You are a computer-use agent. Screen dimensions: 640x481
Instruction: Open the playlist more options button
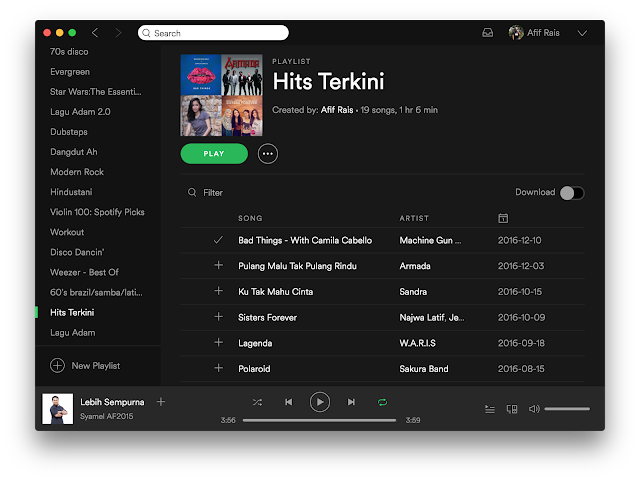point(268,154)
